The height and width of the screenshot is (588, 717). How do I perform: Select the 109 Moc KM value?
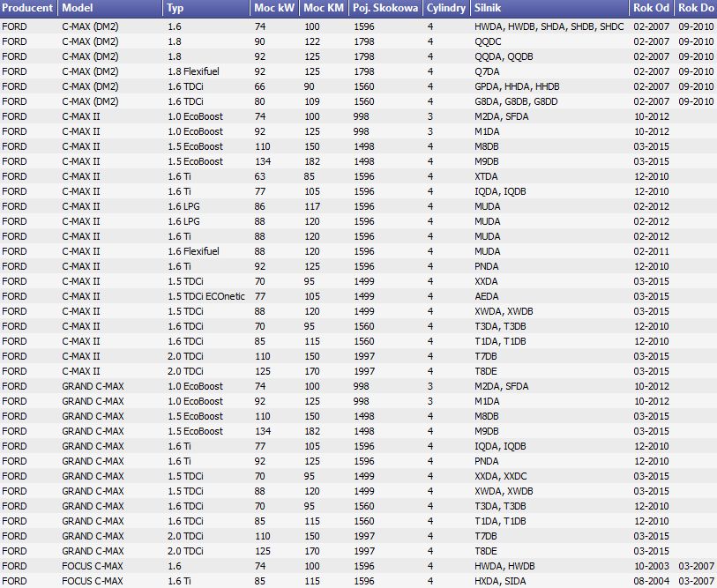pos(312,101)
